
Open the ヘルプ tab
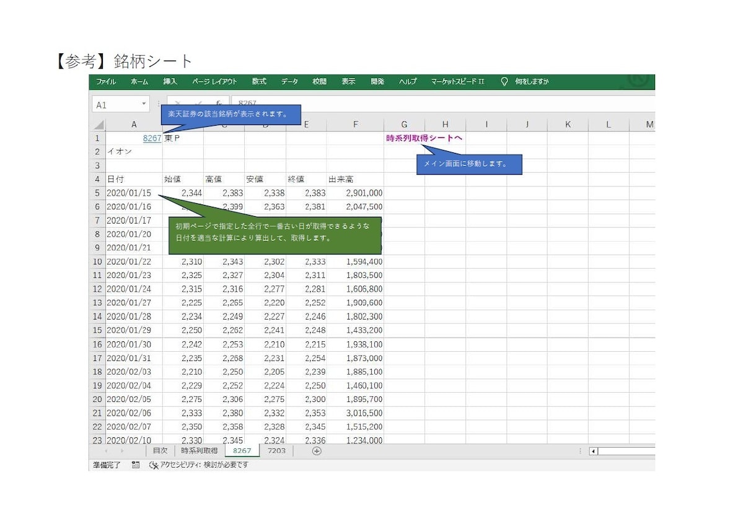(x=408, y=82)
